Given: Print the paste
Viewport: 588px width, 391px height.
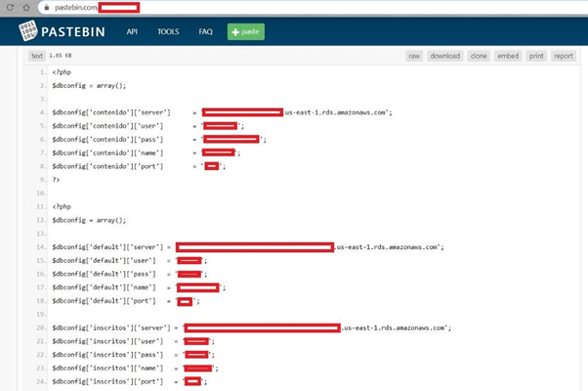Looking at the screenshot, I should click(536, 56).
